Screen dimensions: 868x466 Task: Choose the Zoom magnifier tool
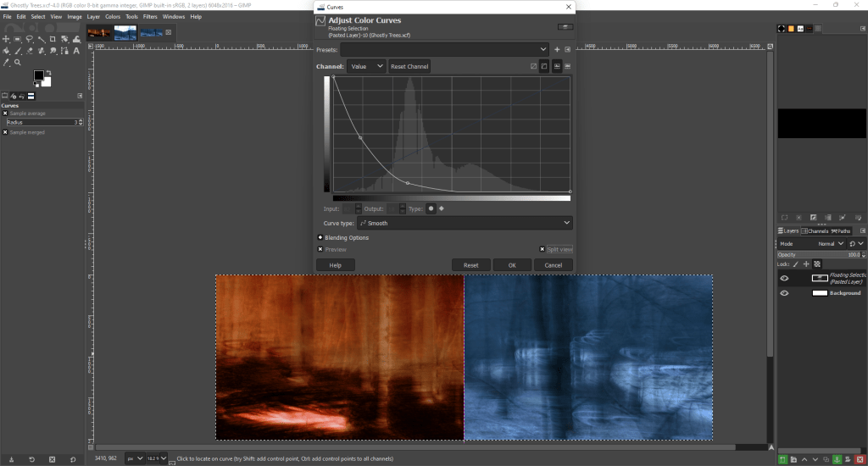point(17,62)
